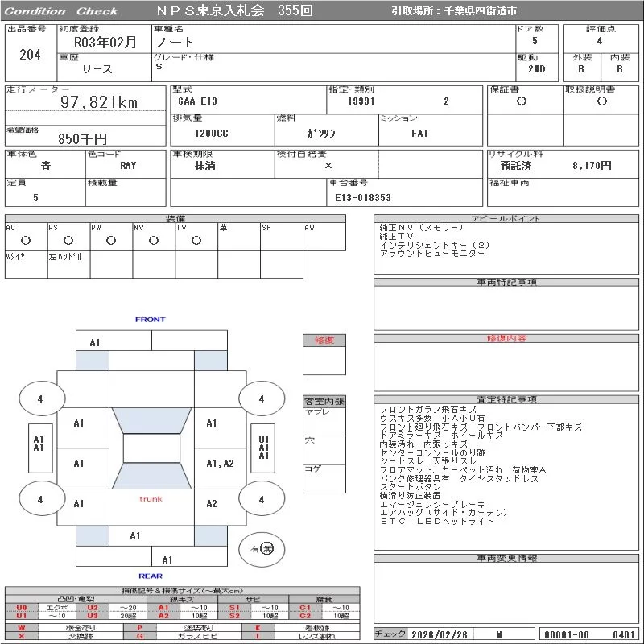Click the red U0 legend swatch

click(22, 608)
